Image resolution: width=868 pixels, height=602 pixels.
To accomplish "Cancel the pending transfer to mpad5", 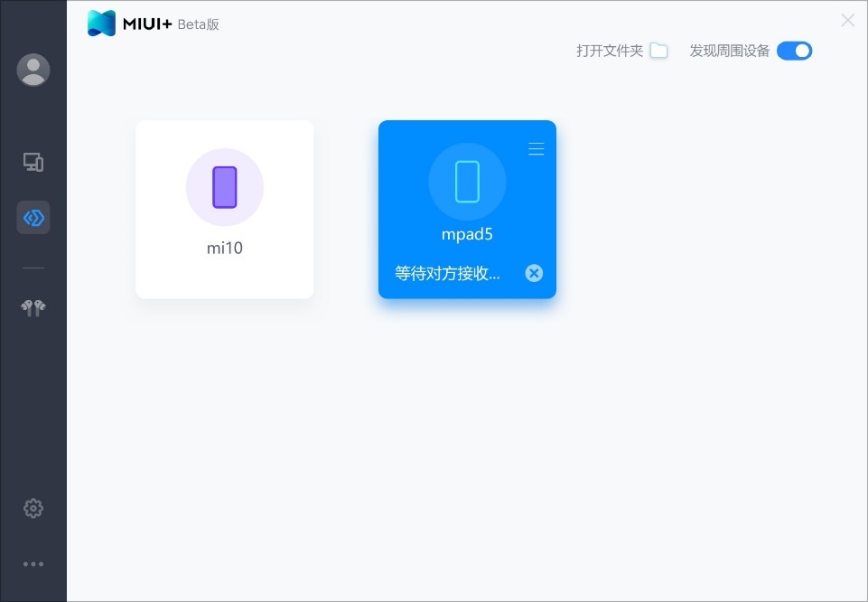I will (534, 273).
